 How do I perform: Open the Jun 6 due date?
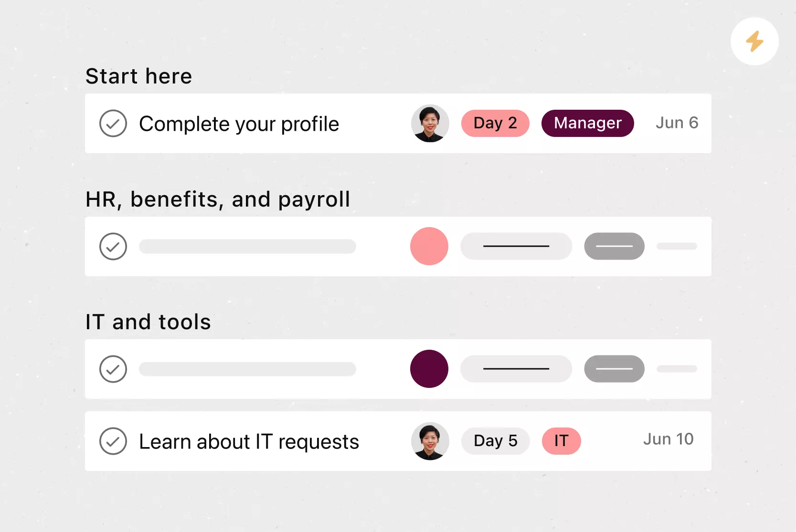[x=677, y=123]
